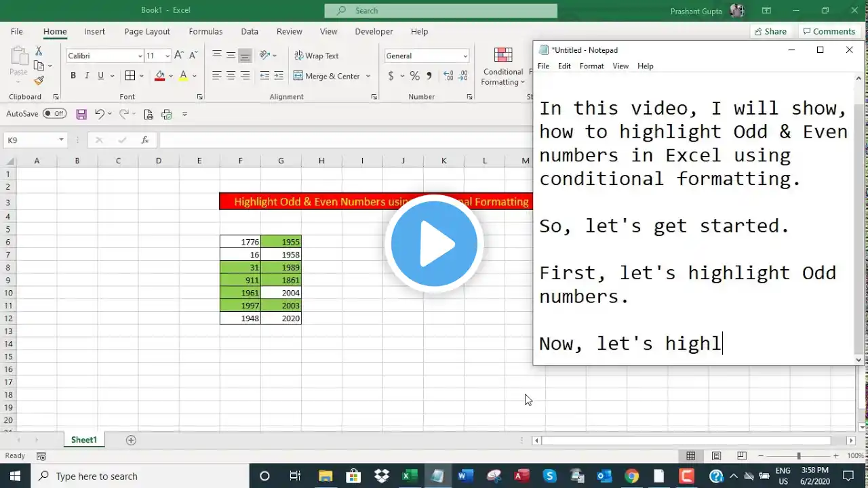Open the Notepad Format menu
868x488 pixels.
coord(591,66)
